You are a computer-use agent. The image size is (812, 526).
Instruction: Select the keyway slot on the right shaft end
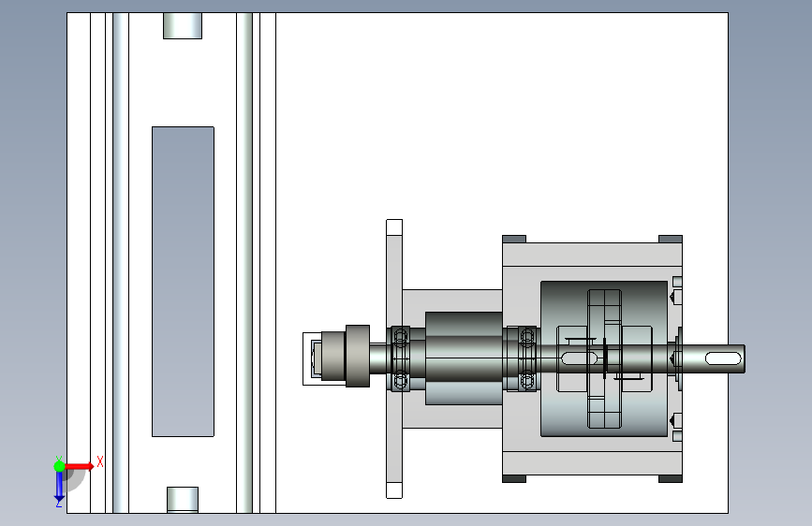tap(723, 358)
